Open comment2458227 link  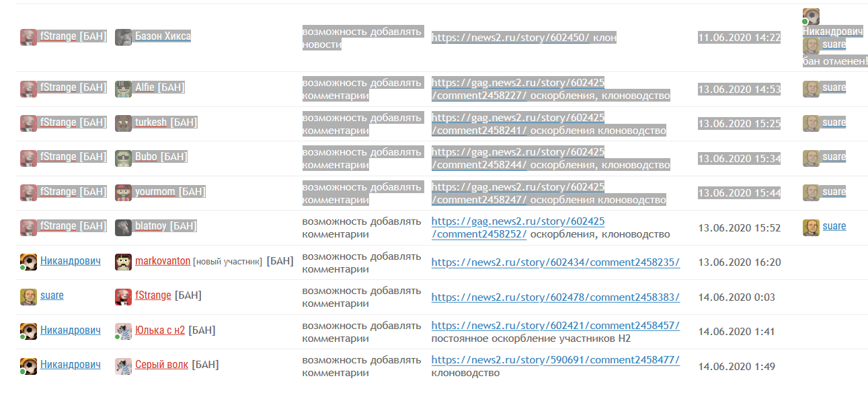[518, 89]
